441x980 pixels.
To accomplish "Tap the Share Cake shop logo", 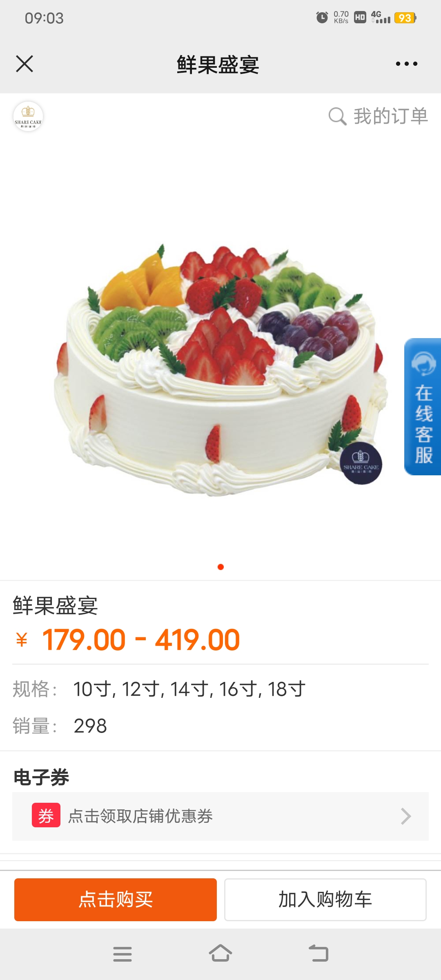I will coord(28,116).
